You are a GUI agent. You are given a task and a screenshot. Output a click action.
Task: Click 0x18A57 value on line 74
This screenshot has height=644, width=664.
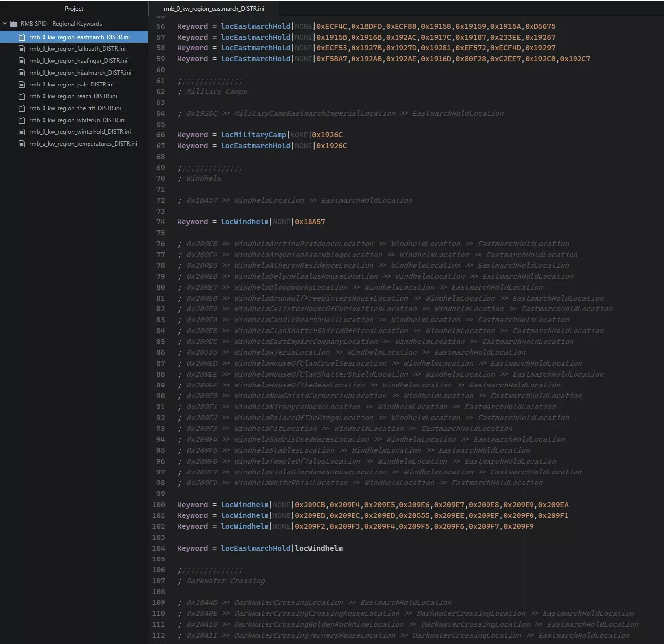tap(310, 222)
